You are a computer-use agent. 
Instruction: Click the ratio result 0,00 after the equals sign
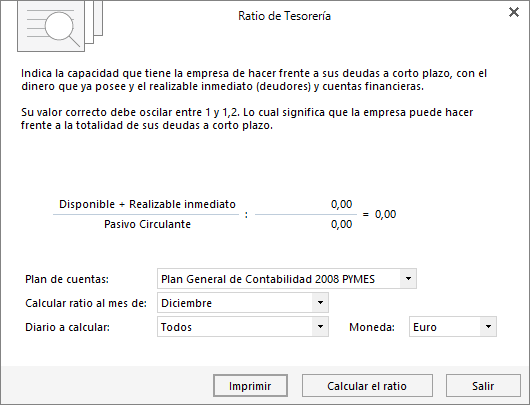point(385,214)
